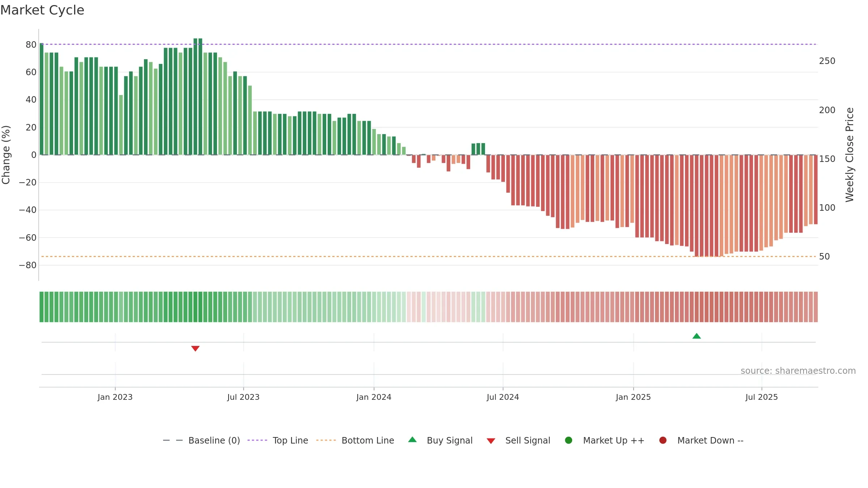Click the Jul 2023 x-axis label
The width and height of the screenshot is (868, 488).
coord(243,397)
